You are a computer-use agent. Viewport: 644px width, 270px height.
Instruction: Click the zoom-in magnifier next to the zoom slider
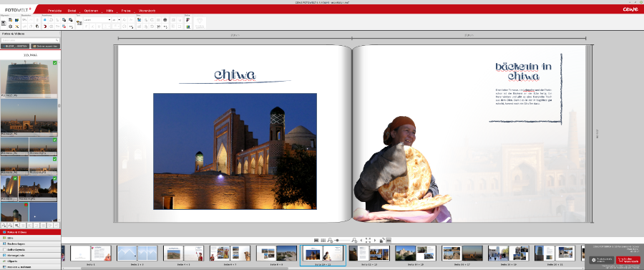click(x=354, y=240)
